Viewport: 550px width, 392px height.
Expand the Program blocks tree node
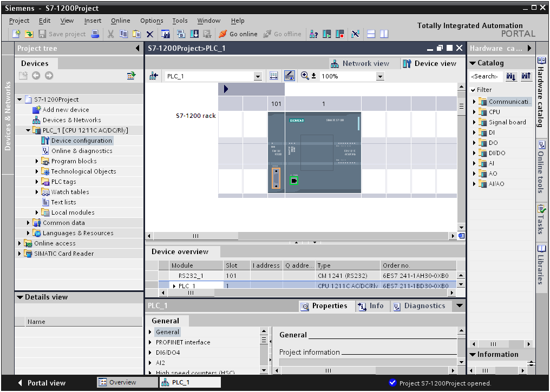[x=37, y=161]
